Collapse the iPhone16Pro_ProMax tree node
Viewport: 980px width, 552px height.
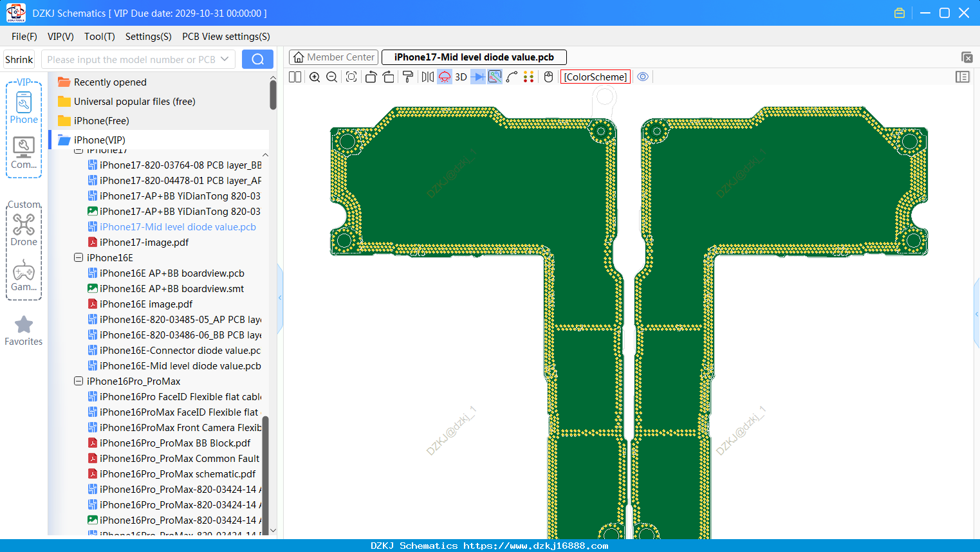pyautogui.click(x=79, y=381)
